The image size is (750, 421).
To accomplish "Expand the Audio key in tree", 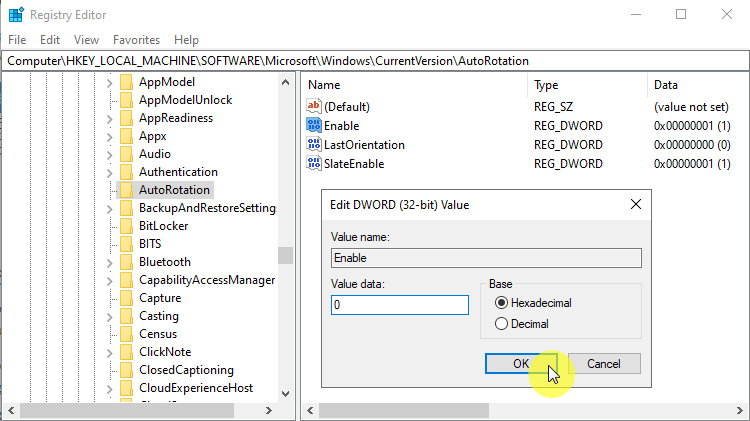I will click(x=110, y=154).
